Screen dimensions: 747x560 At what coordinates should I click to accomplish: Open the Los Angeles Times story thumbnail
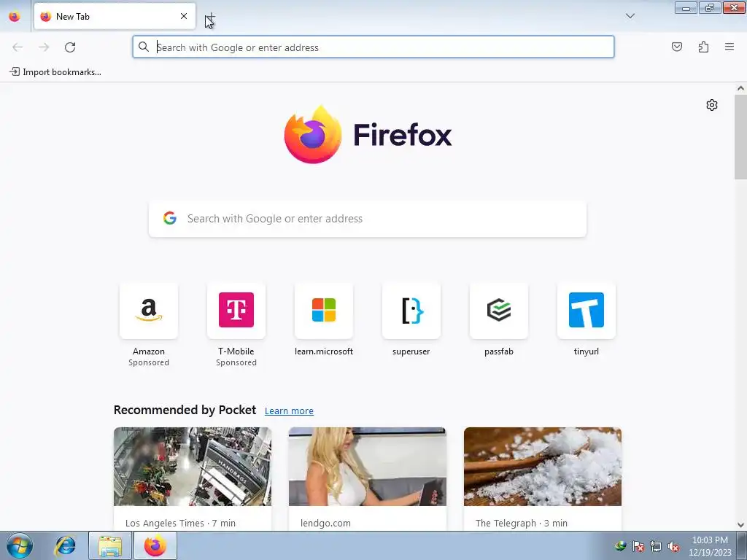pos(193,467)
